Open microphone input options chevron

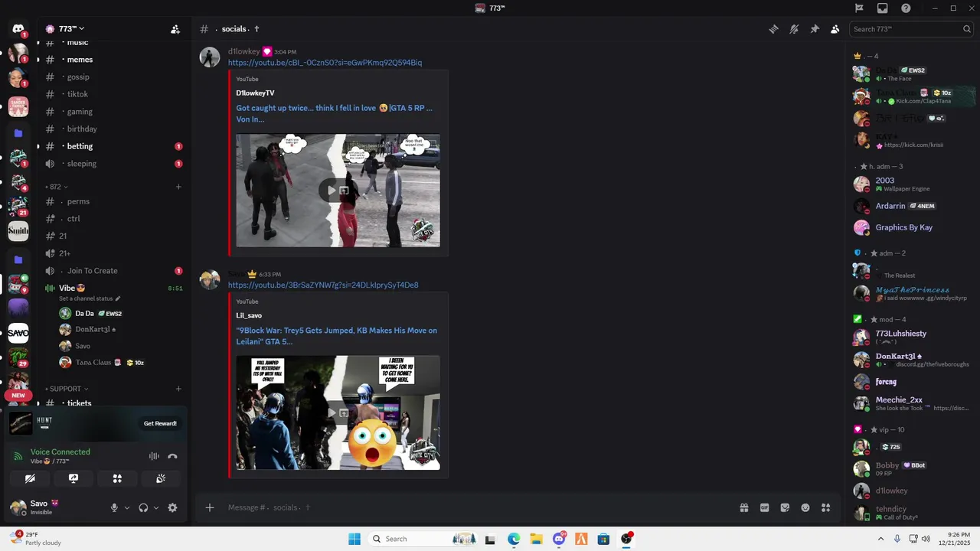click(127, 507)
